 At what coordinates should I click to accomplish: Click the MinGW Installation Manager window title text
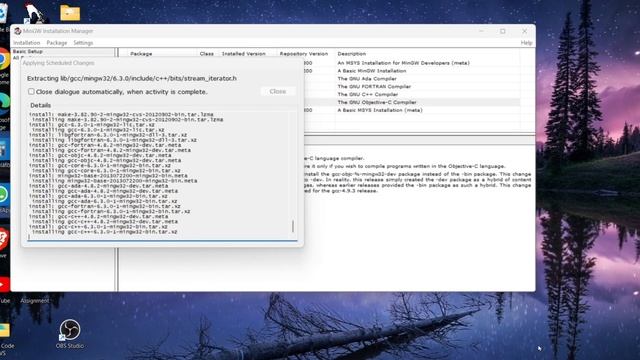pyautogui.click(x=58, y=31)
